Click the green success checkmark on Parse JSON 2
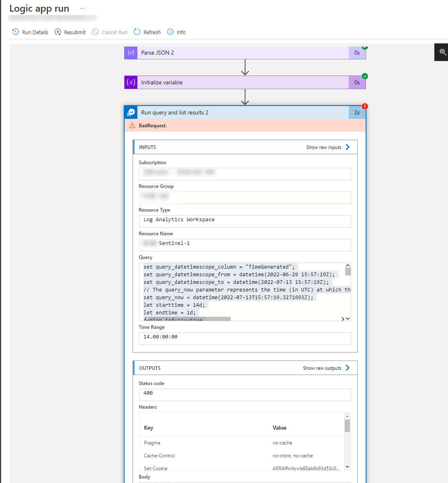 (364, 47)
